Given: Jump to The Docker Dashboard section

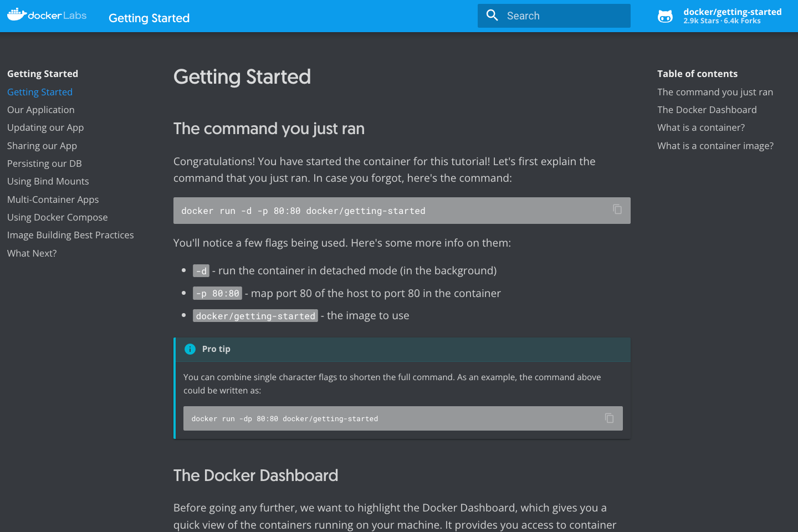Looking at the screenshot, I should tap(707, 110).
